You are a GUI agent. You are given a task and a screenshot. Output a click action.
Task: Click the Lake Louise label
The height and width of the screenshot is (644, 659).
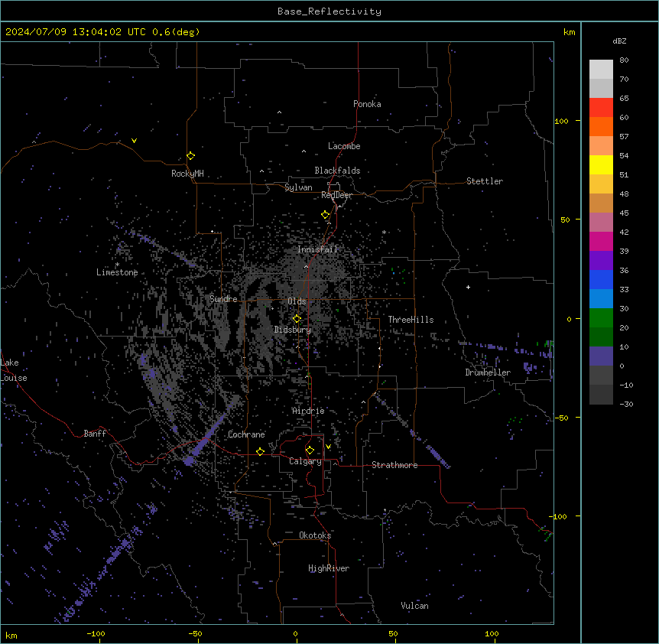(14, 370)
